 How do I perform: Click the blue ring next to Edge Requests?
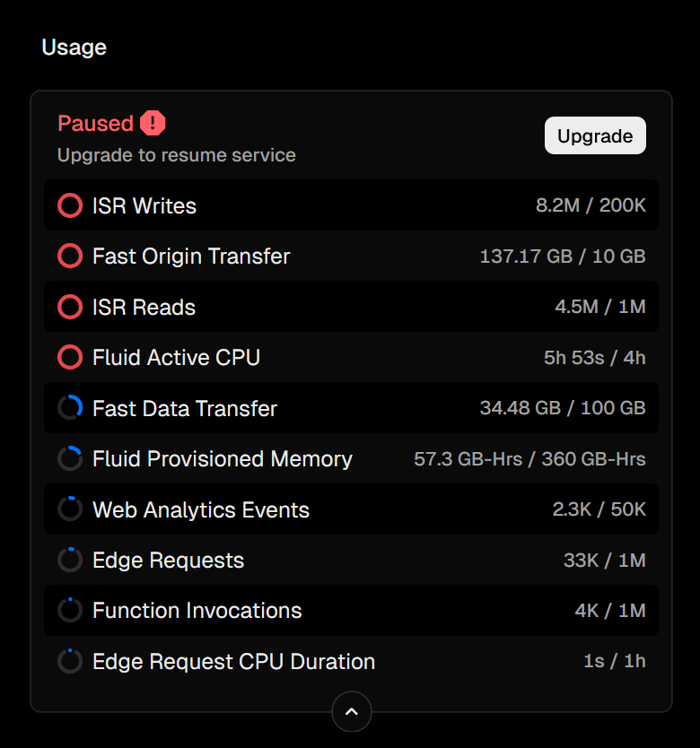click(x=69, y=560)
